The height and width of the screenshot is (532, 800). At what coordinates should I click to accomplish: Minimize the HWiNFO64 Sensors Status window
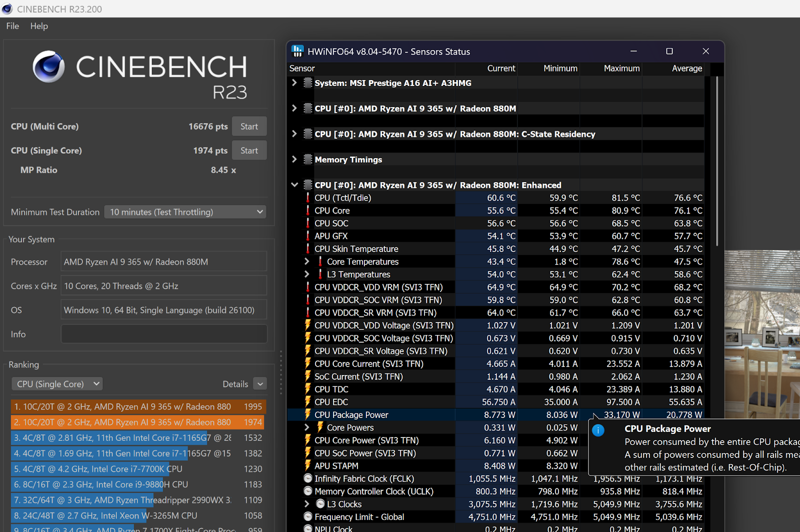point(633,51)
